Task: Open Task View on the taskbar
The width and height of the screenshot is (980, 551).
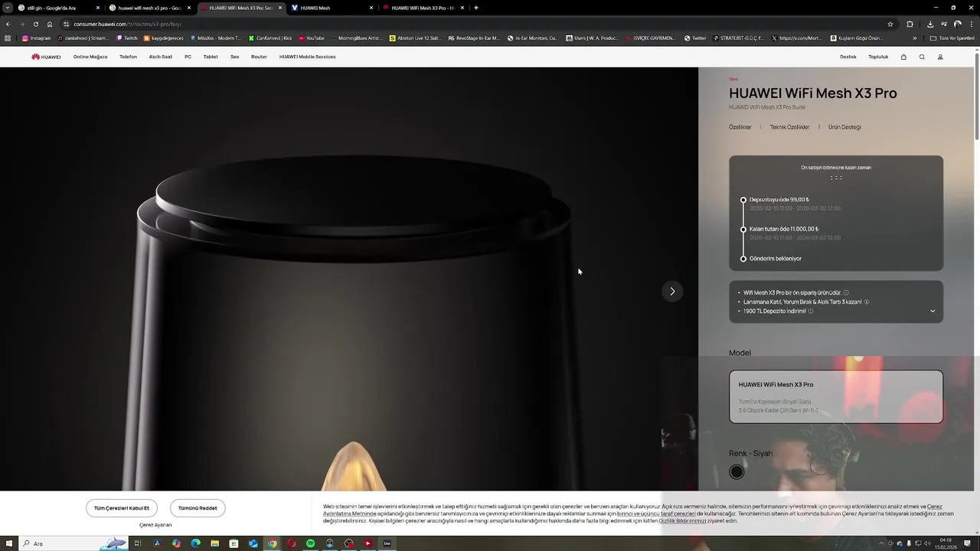Action: (138, 543)
